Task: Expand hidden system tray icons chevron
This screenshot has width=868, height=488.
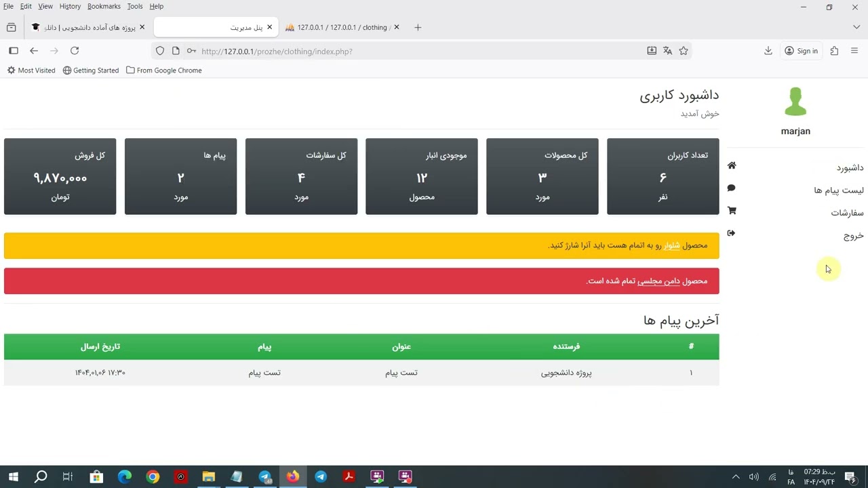Action: 736,477
